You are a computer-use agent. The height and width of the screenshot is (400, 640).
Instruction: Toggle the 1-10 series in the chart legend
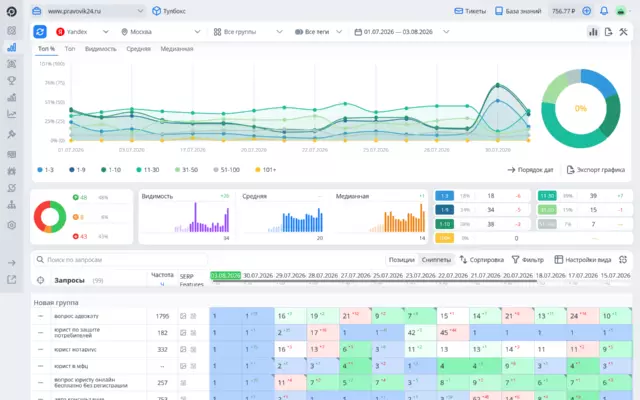point(111,170)
